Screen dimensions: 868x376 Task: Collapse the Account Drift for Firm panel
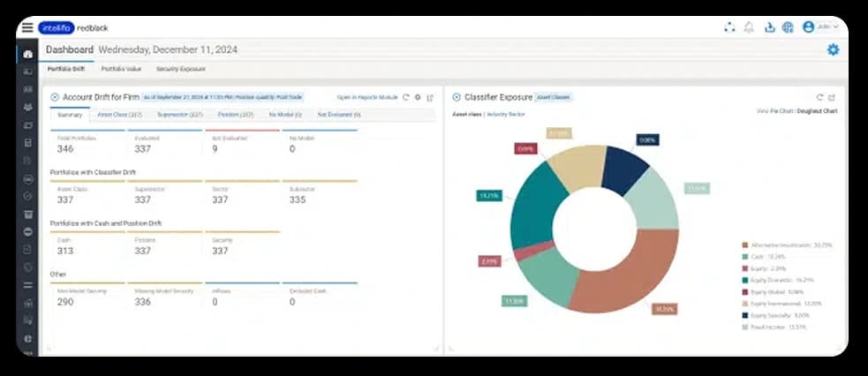[54, 97]
